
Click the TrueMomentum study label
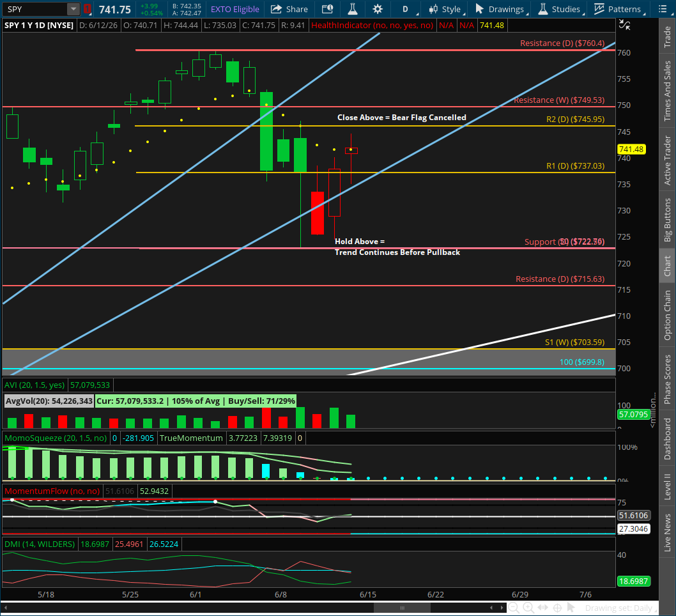click(191, 438)
